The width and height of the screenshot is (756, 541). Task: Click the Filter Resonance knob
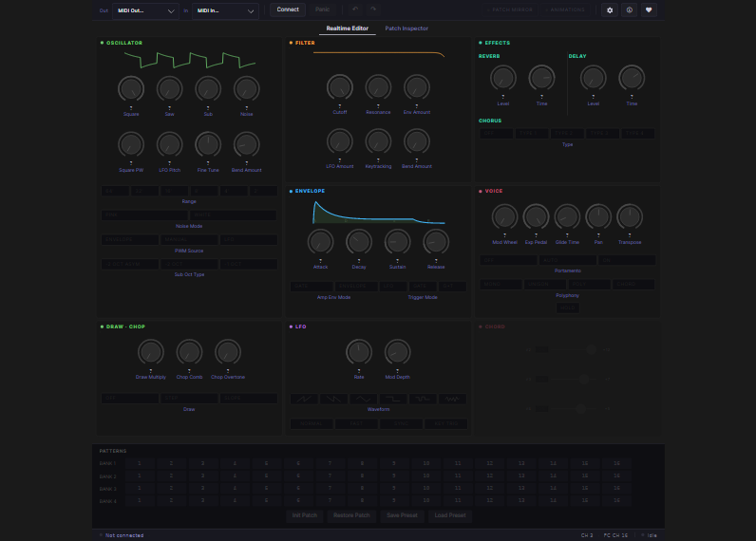click(x=378, y=87)
